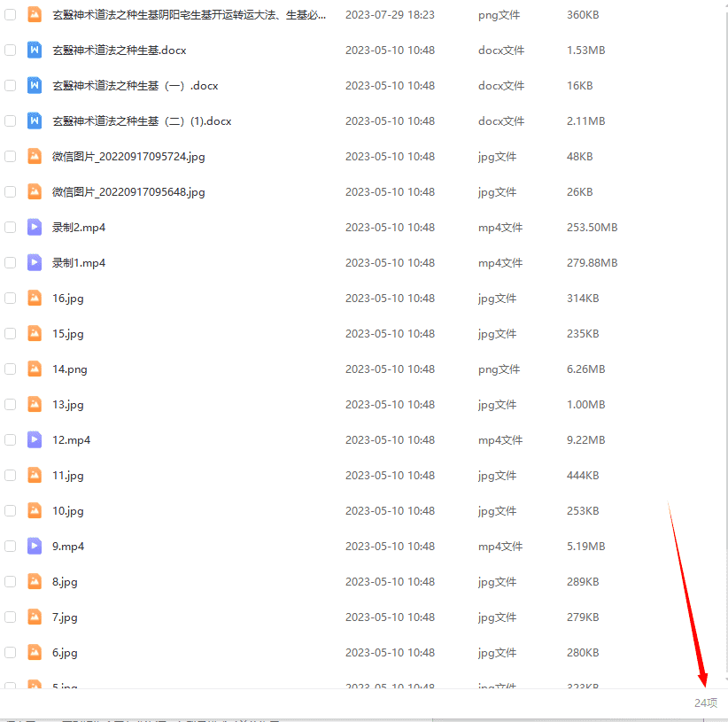728x722 pixels.
Task: Select the checkbox next to 15.jpg
Action: 11,334
